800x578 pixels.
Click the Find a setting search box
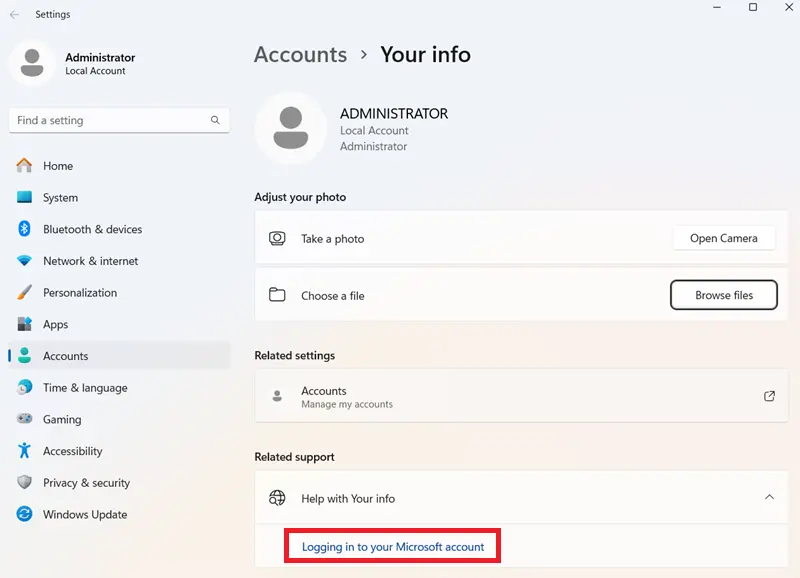click(x=118, y=119)
